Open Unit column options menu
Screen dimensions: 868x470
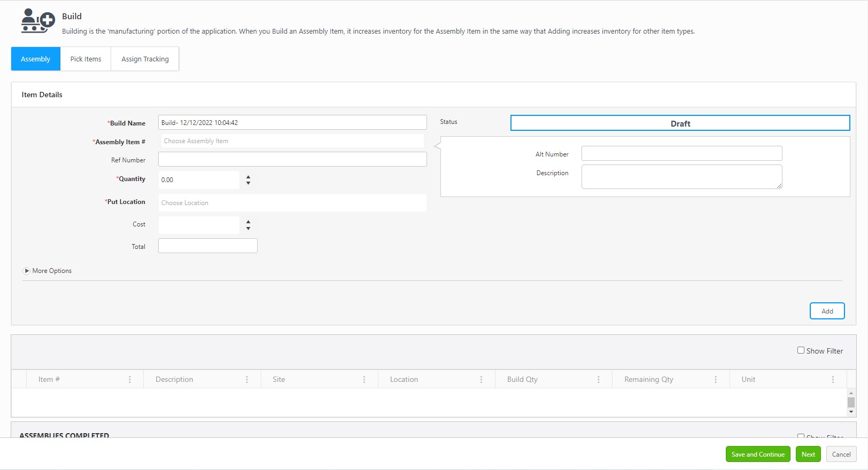[832, 379]
